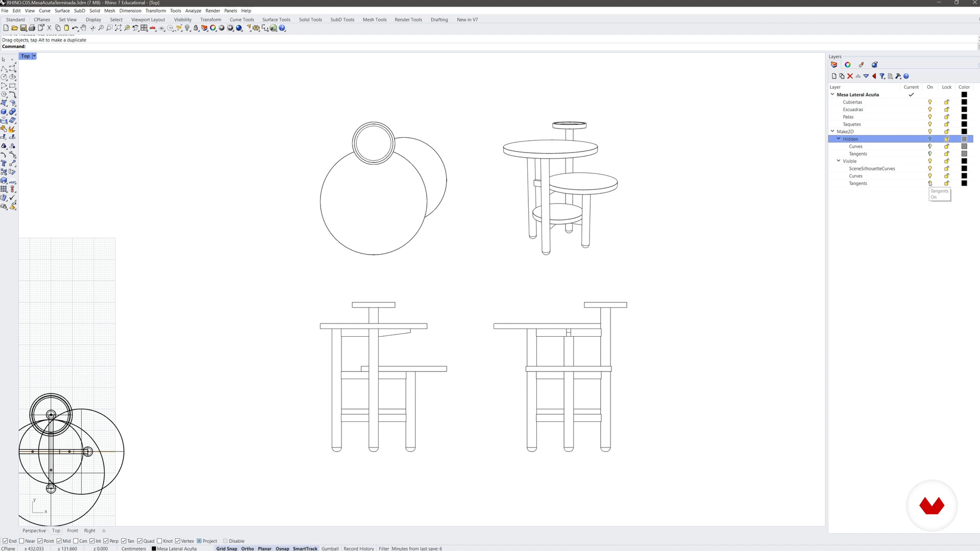The width and height of the screenshot is (980, 551).
Task: Collapse the Hidden layer group
Action: (839, 139)
